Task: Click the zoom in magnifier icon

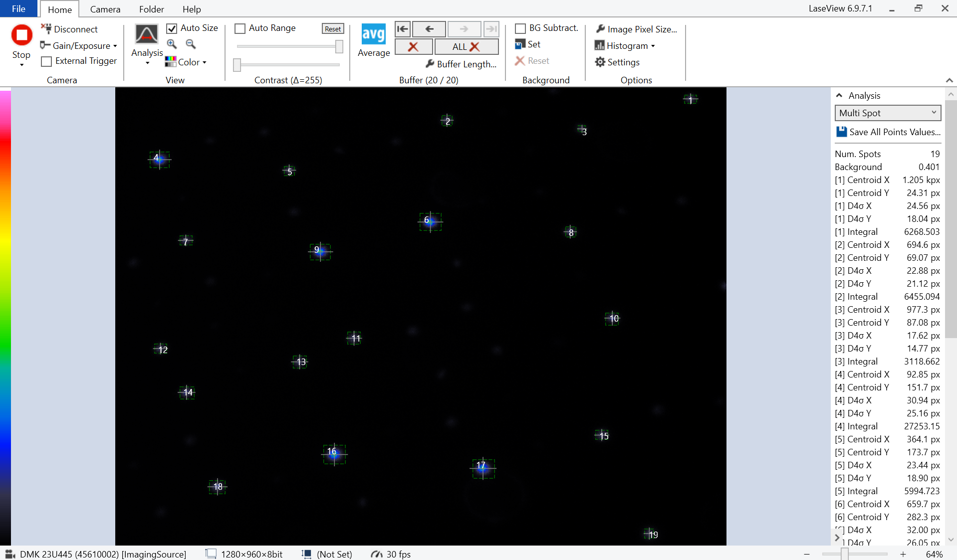Action: pos(172,44)
